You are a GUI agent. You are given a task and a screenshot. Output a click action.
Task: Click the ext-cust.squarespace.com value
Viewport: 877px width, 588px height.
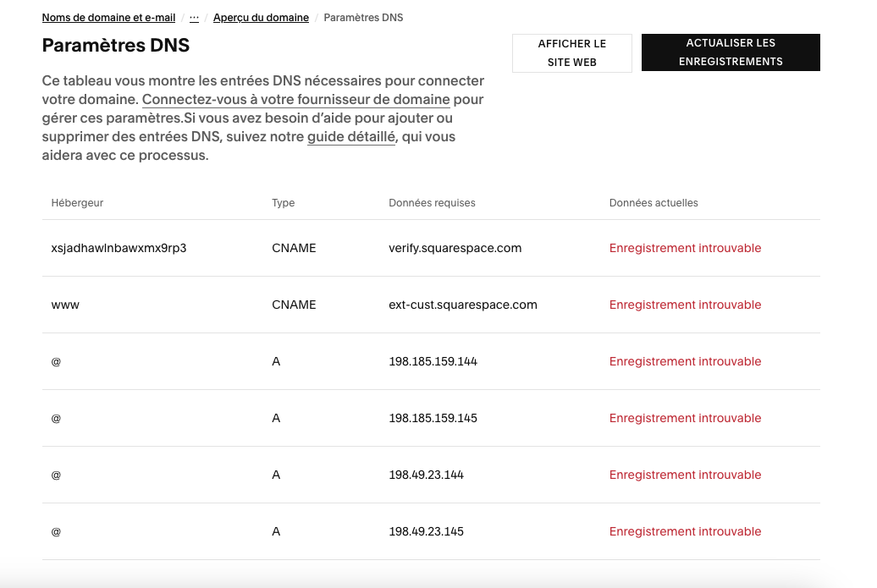pyautogui.click(x=462, y=305)
